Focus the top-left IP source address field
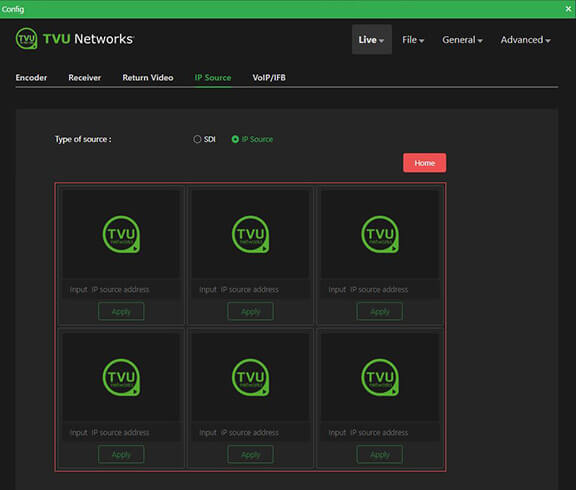The width and height of the screenshot is (576, 490). pyautogui.click(x=121, y=289)
